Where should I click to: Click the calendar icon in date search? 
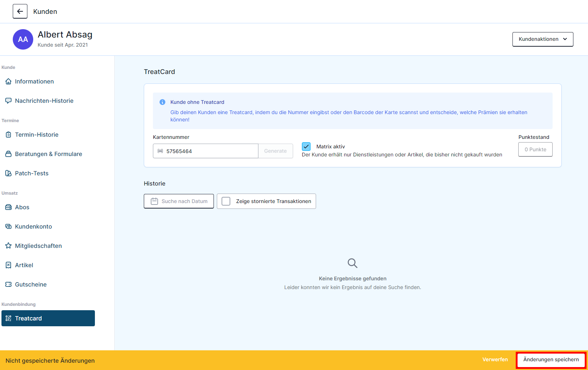[154, 201]
